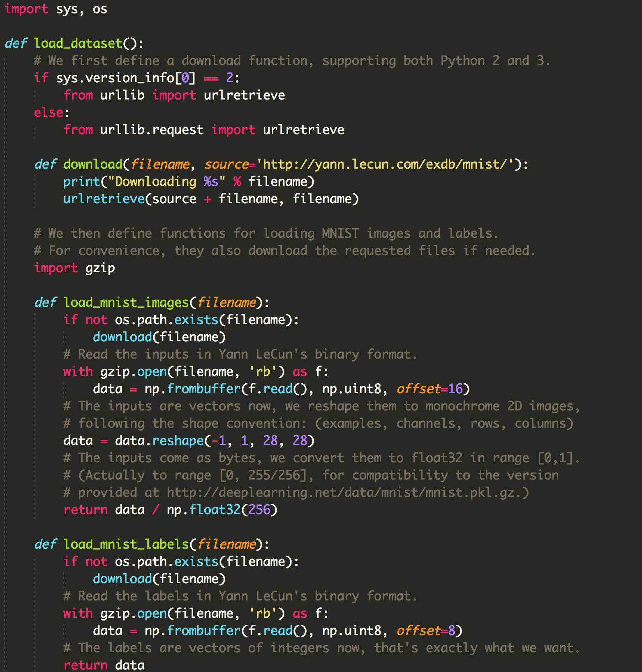
Task: Click comment "following the shape convention"
Action: click(x=319, y=423)
